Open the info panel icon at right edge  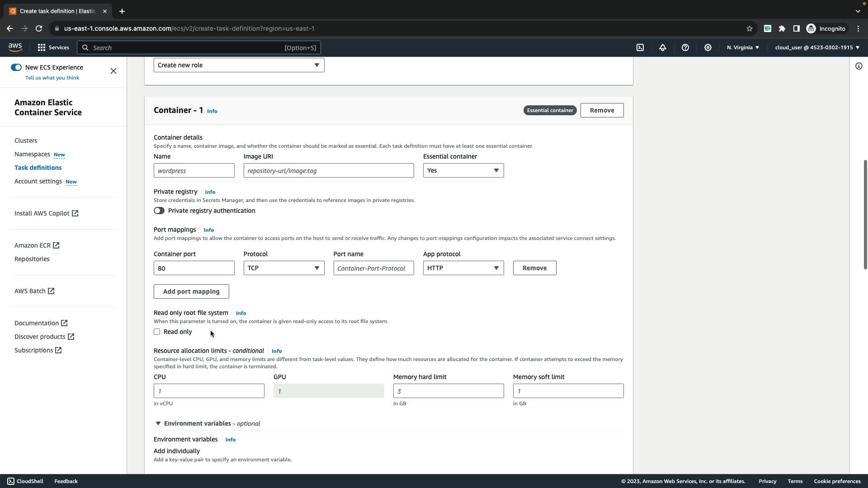point(859,66)
